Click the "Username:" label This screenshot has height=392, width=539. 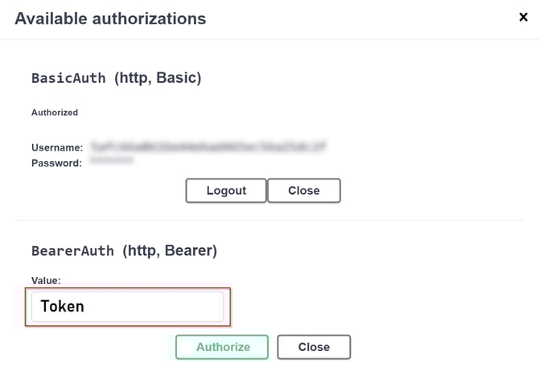(57, 148)
